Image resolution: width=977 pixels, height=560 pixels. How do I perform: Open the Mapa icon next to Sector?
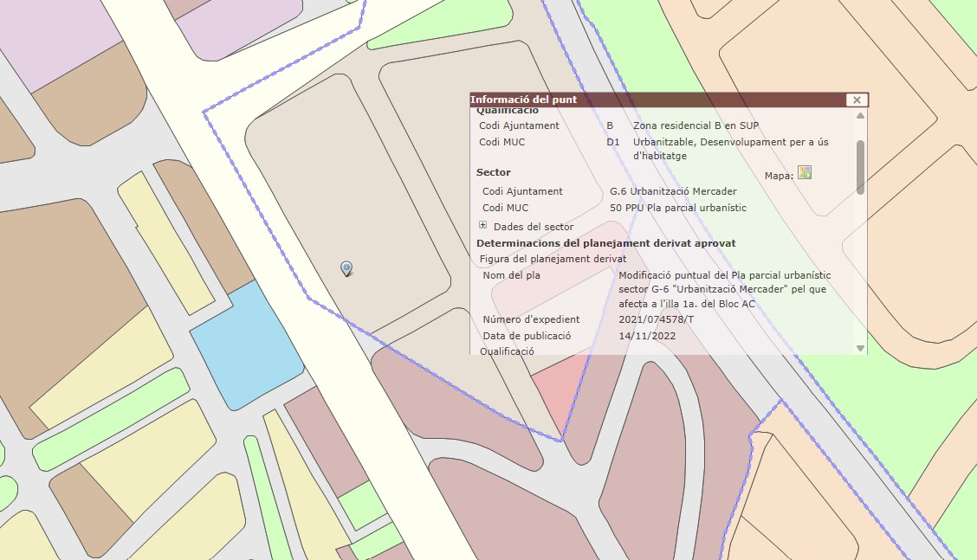805,173
